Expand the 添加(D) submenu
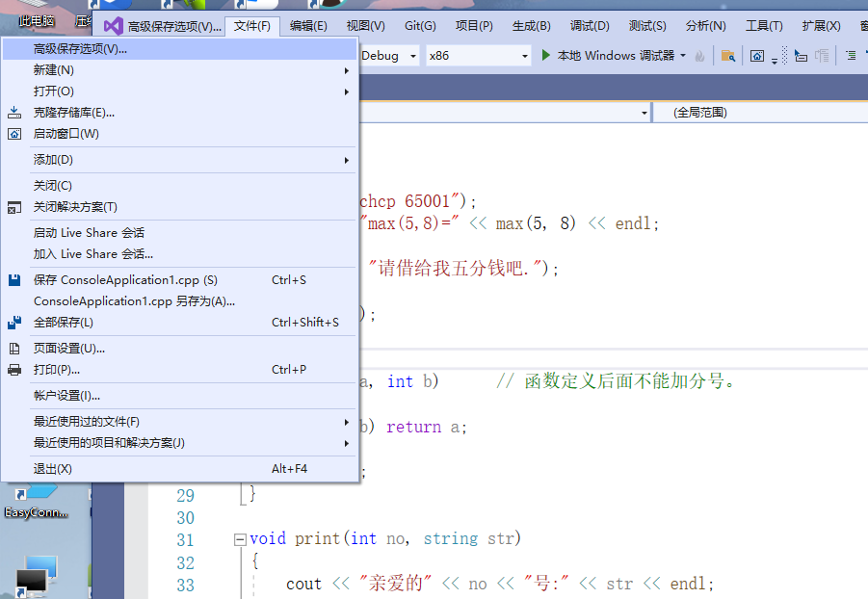868x599 pixels. click(x=347, y=160)
